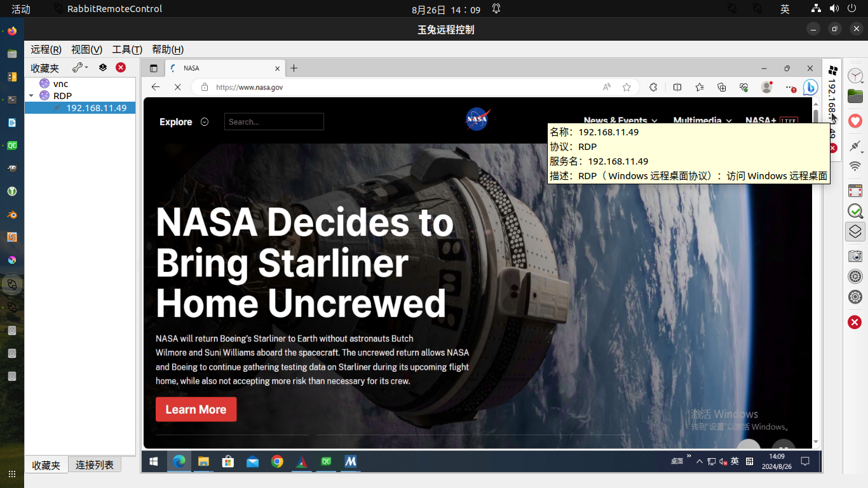Switch to the 连接列表 tab
This screenshot has height=488, width=868.
[95, 465]
